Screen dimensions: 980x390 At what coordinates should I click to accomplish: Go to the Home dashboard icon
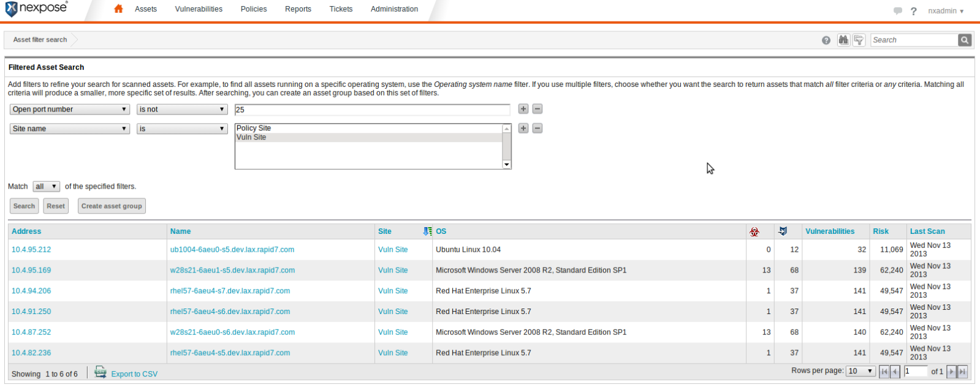118,9
